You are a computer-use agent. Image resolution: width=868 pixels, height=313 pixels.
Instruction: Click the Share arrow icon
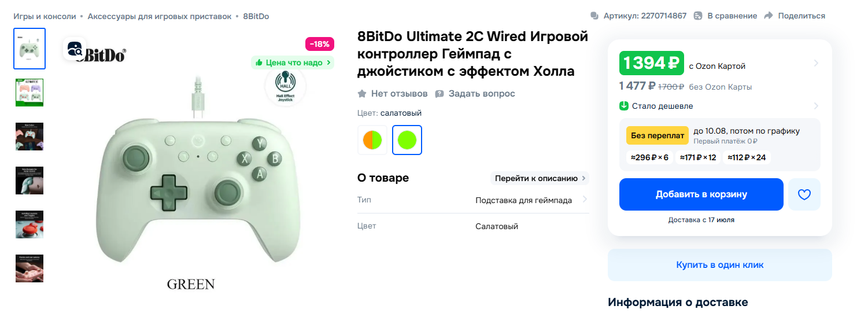(x=769, y=16)
